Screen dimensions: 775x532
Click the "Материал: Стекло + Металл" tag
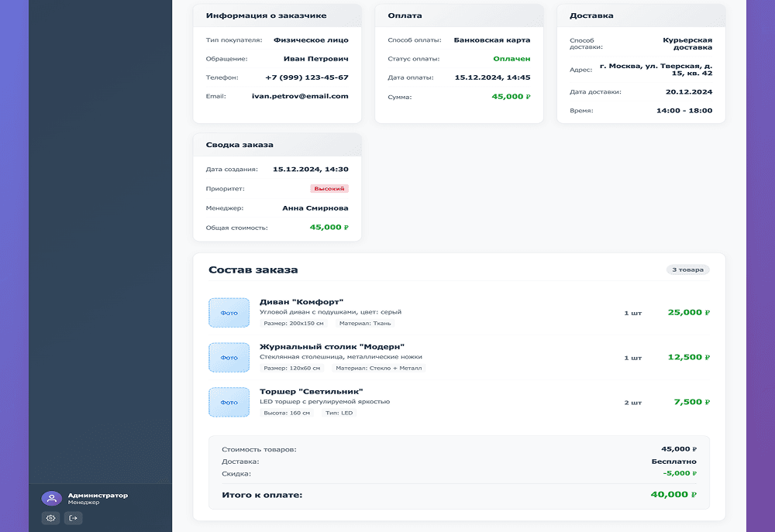pos(380,369)
